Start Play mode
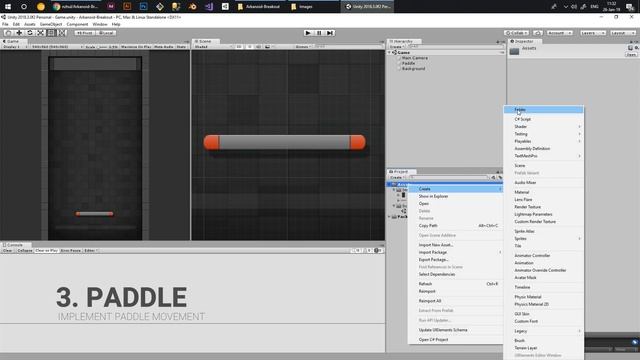This screenshot has height=360, width=640. click(309, 33)
